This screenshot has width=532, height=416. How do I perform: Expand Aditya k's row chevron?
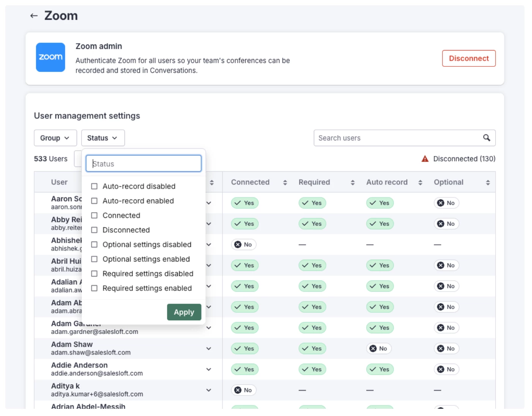[x=209, y=390]
